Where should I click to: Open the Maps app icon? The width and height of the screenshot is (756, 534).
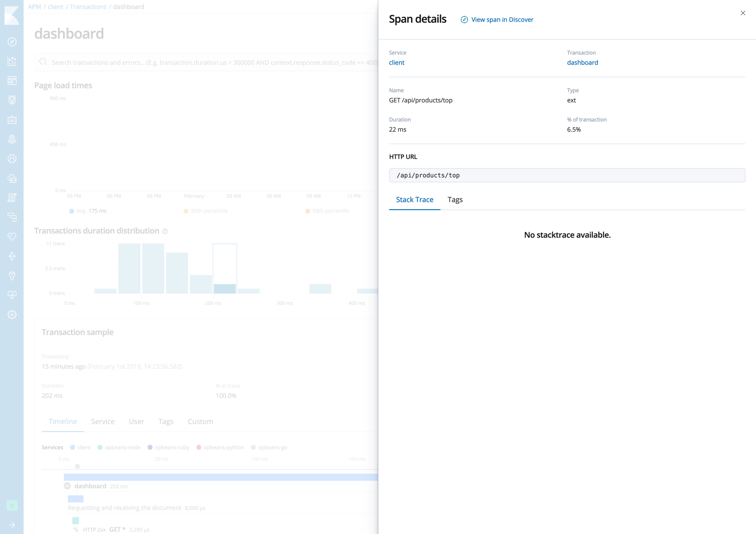(x=12, y=139)
